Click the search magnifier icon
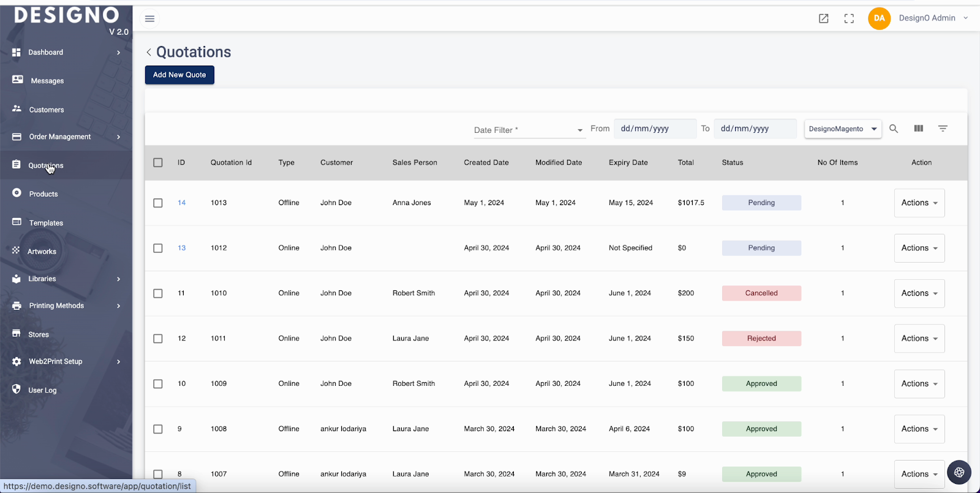 click(894, 129)
